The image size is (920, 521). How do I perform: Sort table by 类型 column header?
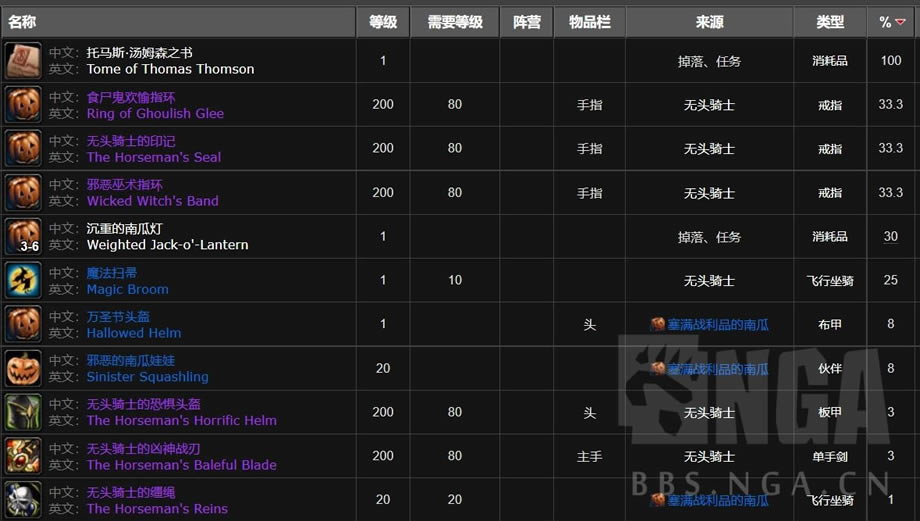coord(830,22)
